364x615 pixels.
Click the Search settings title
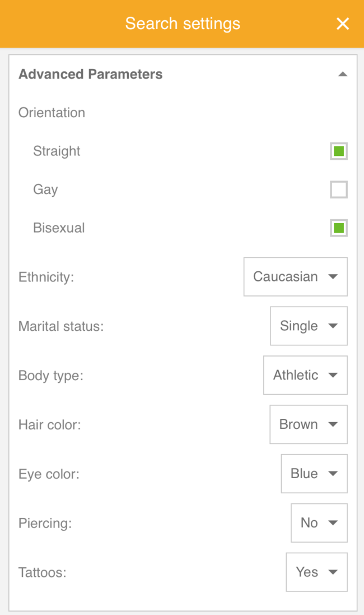(x=183, y=24)
